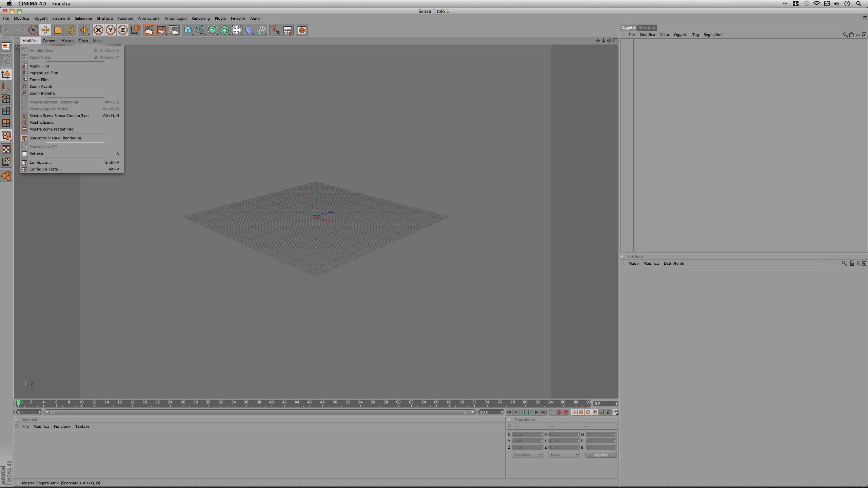This screenshot has height=488, width=868.
Task: Open the HyperNURBS green cube icon
Action: (x=212, y=30)
